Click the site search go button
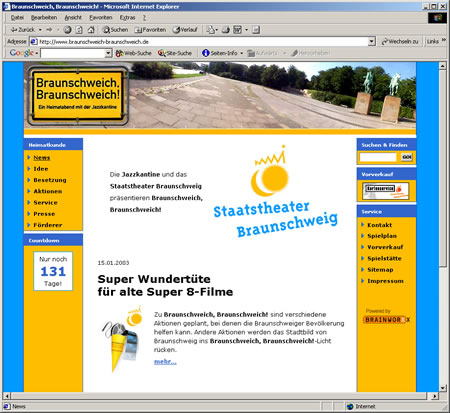 click(406, 157)
